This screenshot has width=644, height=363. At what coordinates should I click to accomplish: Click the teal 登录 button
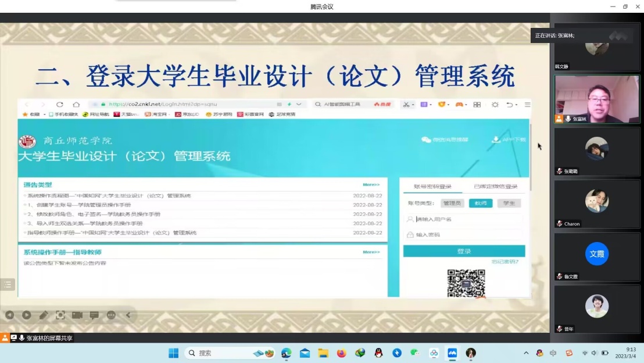tap(464, 251)
